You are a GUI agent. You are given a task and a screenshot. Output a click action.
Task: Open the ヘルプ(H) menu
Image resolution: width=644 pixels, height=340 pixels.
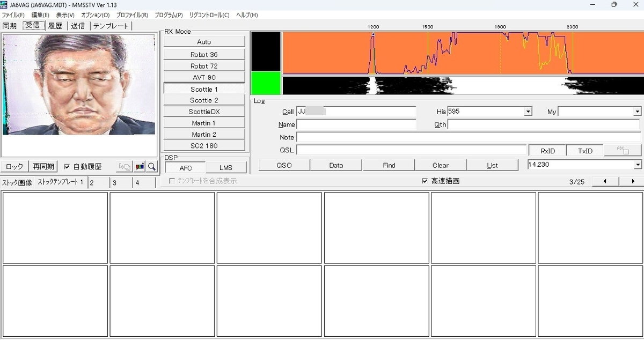247,15
